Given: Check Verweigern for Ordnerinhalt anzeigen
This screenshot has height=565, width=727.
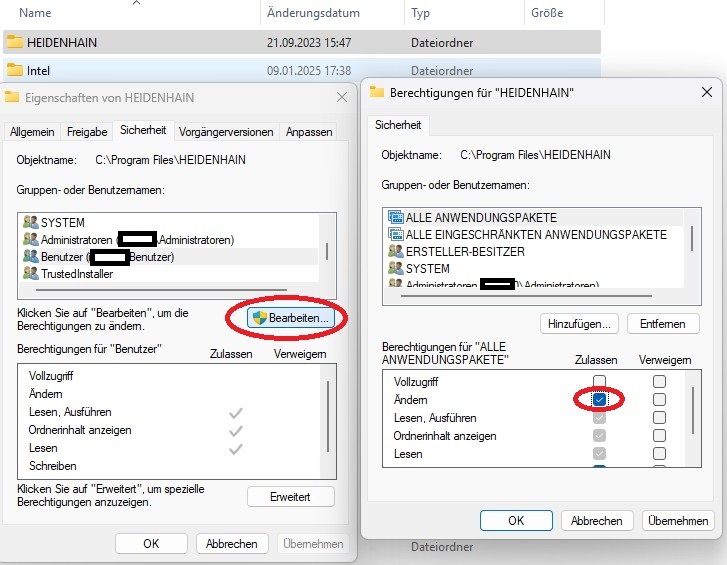Looking at the screenshot, I should (x=659, y=436).
